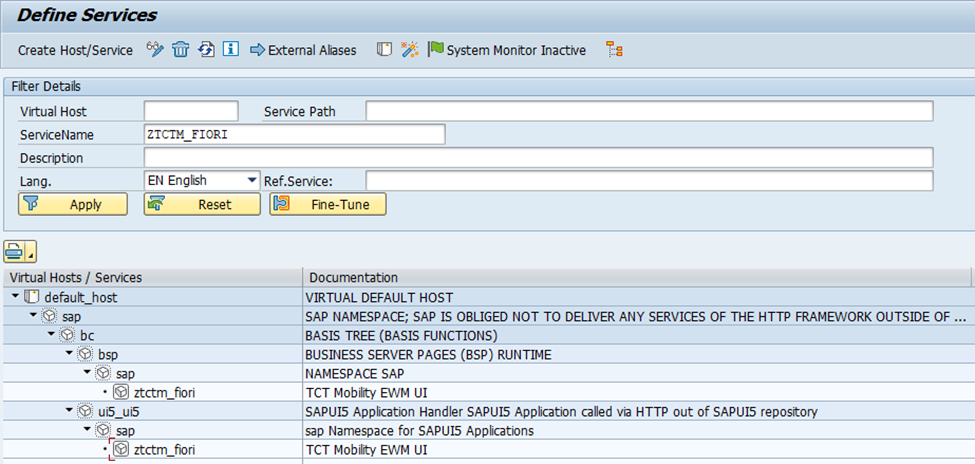Open the information icon in toolbar
Screen dimensions: 975x464
click(x=230, y=50)
